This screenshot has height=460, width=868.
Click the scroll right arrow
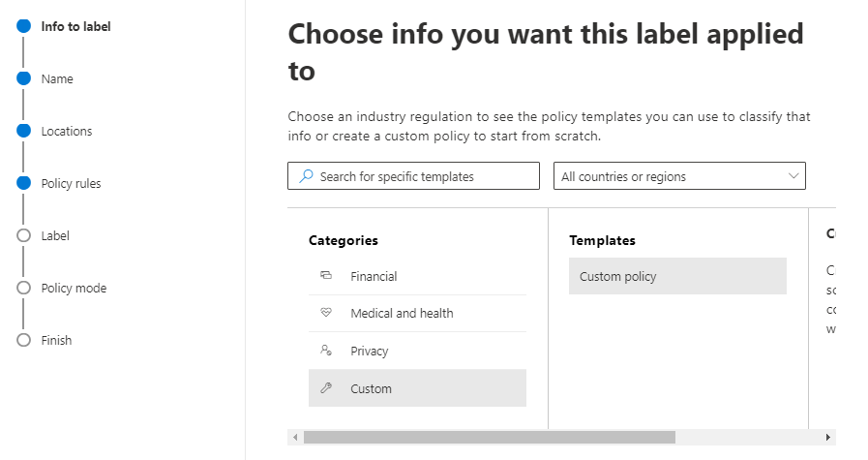827,437
